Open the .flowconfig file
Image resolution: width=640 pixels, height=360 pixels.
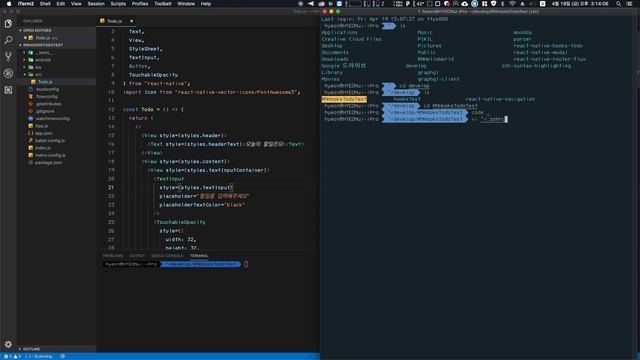click(x=47, y=97)
